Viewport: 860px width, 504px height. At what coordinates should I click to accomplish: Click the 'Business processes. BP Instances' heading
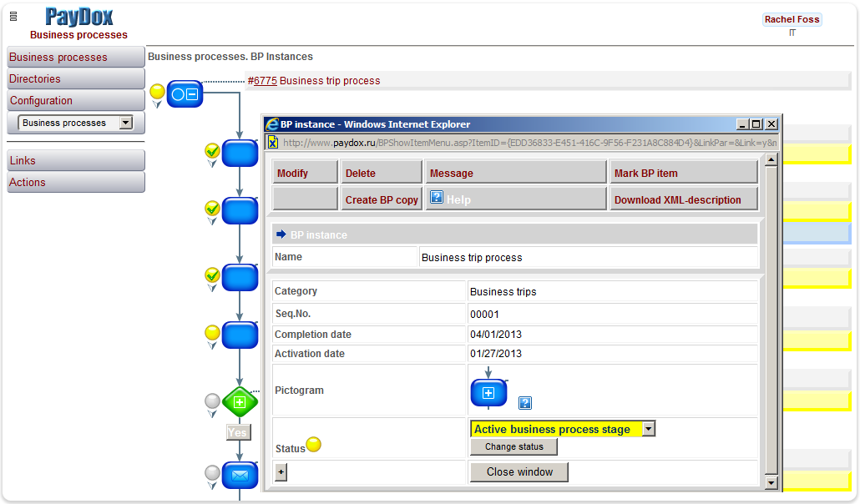pyautogui.click(x=230, y=57)
